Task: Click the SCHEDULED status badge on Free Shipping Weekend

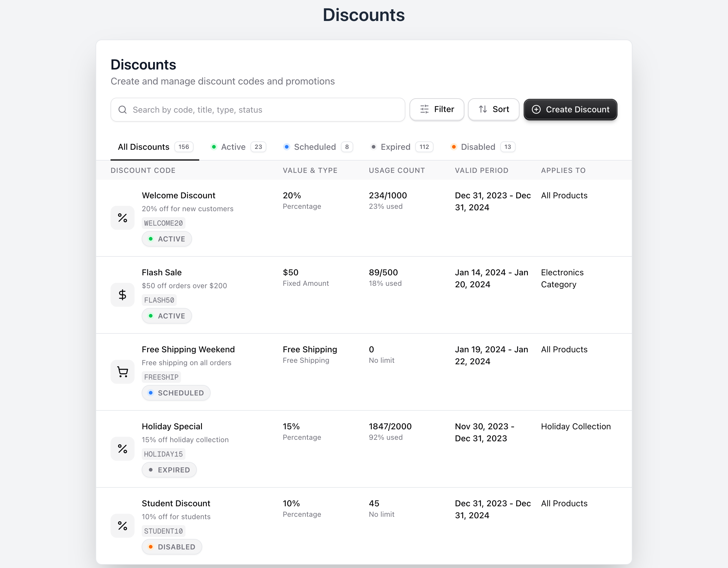Action: click(176, 393)
